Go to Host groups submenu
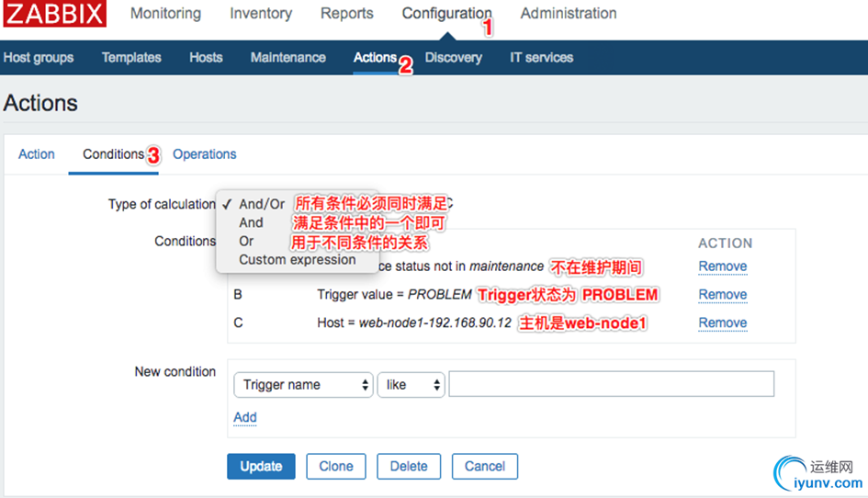The image size is (868, 498). [x=39, y=58]
